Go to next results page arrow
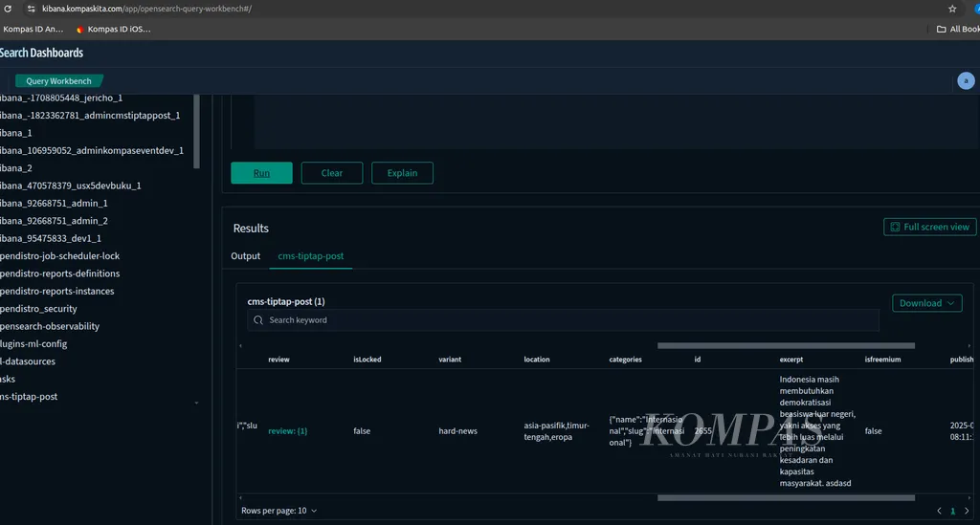 click(967, 511)
